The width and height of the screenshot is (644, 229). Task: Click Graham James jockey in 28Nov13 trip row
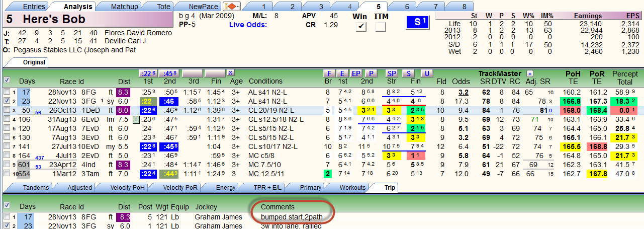coord(218,217)
